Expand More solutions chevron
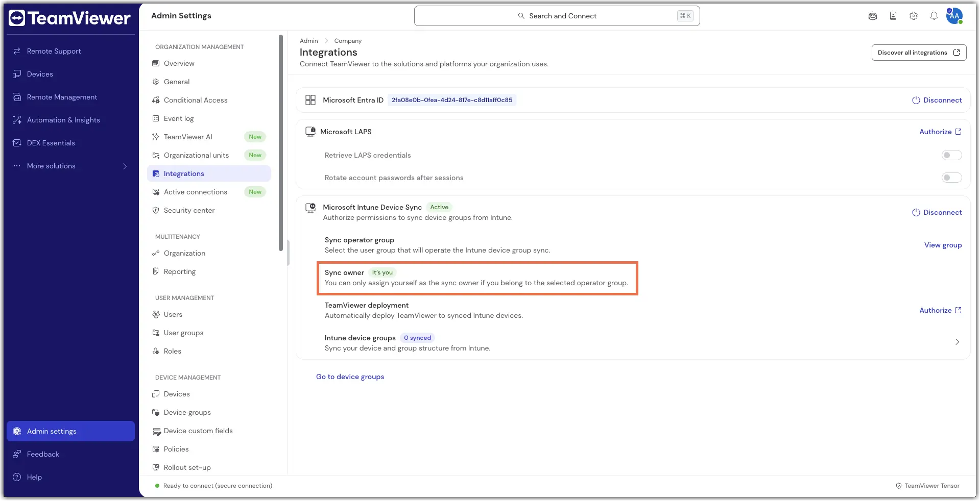The image size is (980, 501). (x=125, y=166)
